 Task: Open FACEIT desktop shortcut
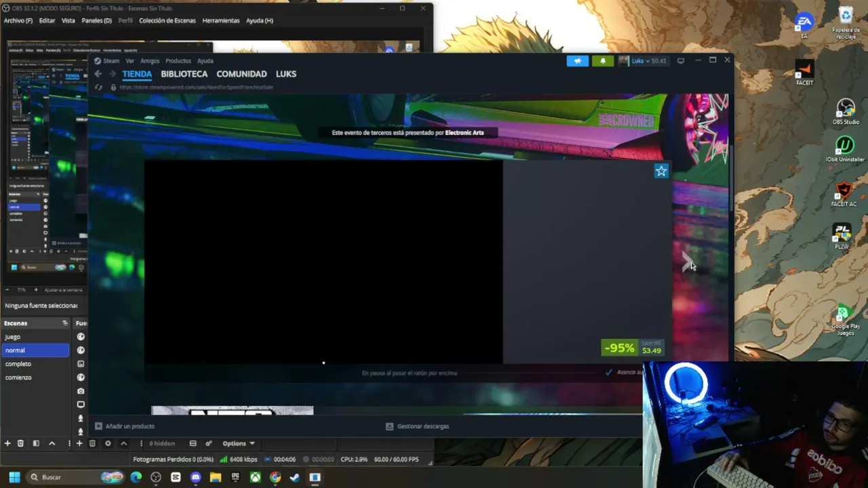click(804, 73)
